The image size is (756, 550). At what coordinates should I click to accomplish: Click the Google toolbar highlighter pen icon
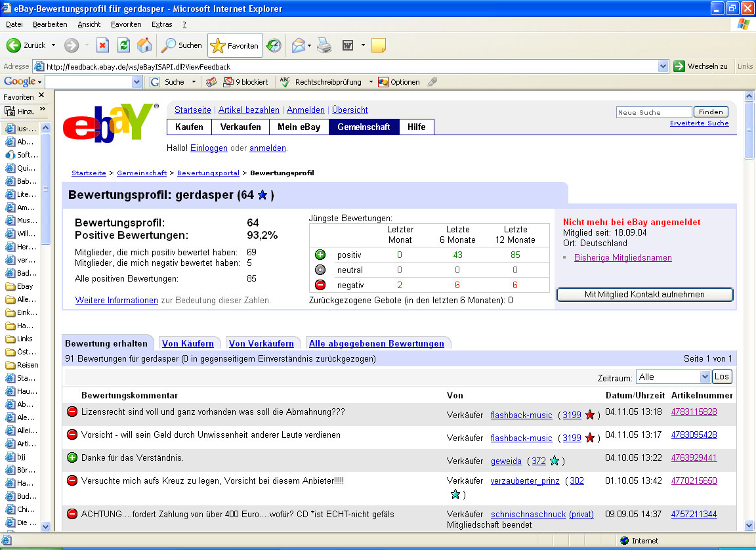432,82
